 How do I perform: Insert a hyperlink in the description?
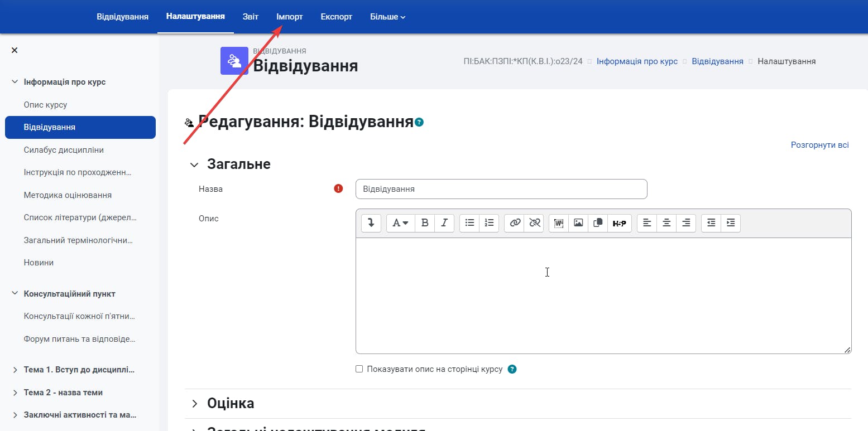(515, 223)
